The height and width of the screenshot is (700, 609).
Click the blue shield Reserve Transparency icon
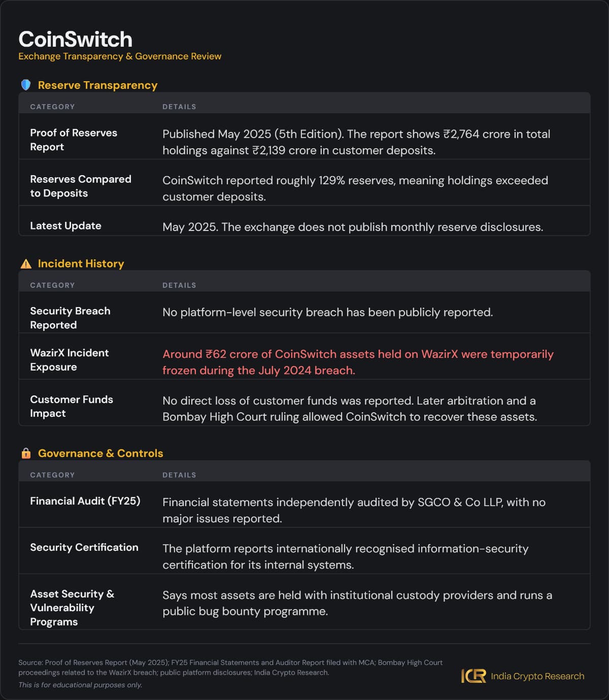(26, 85)
